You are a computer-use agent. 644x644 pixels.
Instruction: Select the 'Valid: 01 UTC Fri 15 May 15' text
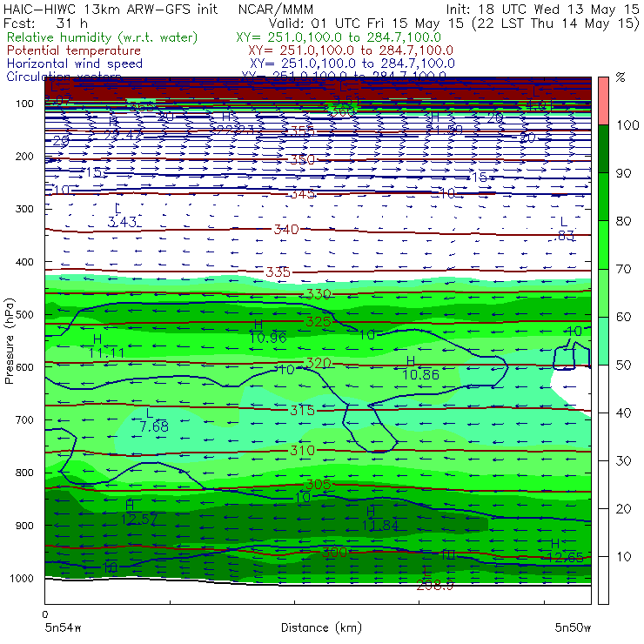tap(367, 23)
